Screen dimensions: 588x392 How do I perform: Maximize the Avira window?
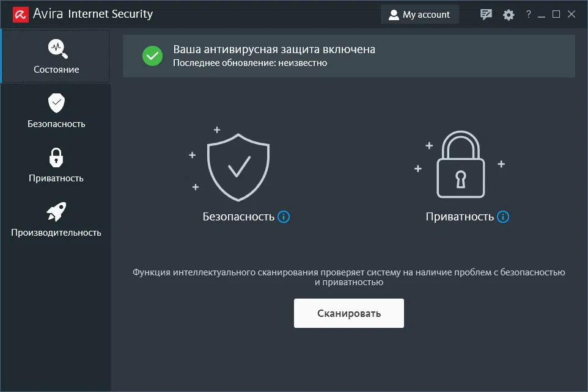pos(556,14)
